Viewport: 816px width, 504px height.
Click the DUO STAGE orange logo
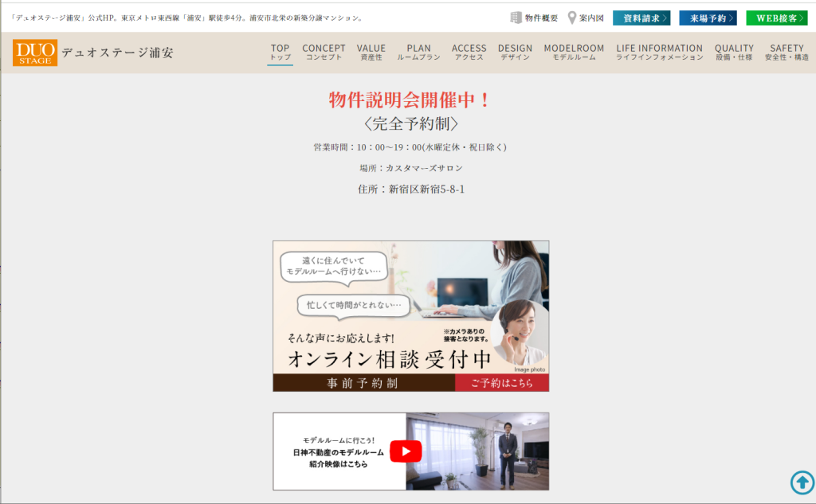pos(35,53)
